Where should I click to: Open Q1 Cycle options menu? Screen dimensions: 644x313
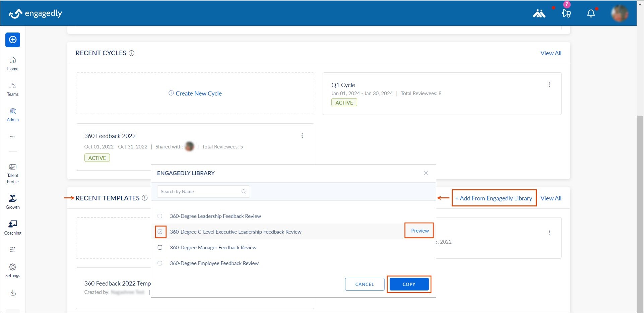click(x=549, y=85)
